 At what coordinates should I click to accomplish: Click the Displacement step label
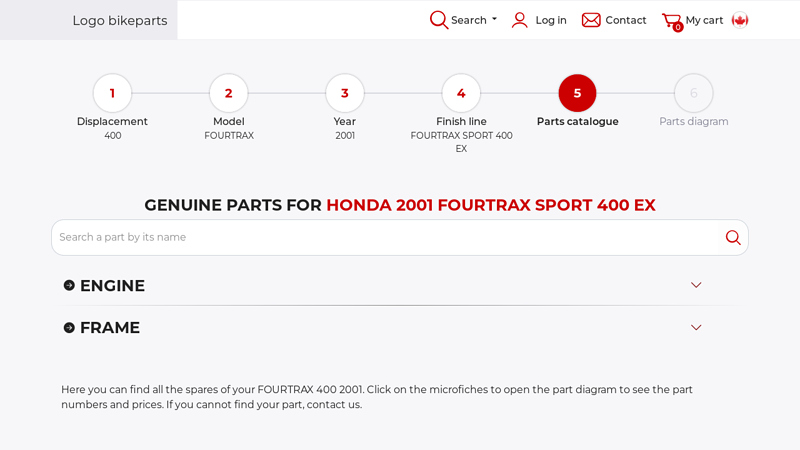point(112,121)
